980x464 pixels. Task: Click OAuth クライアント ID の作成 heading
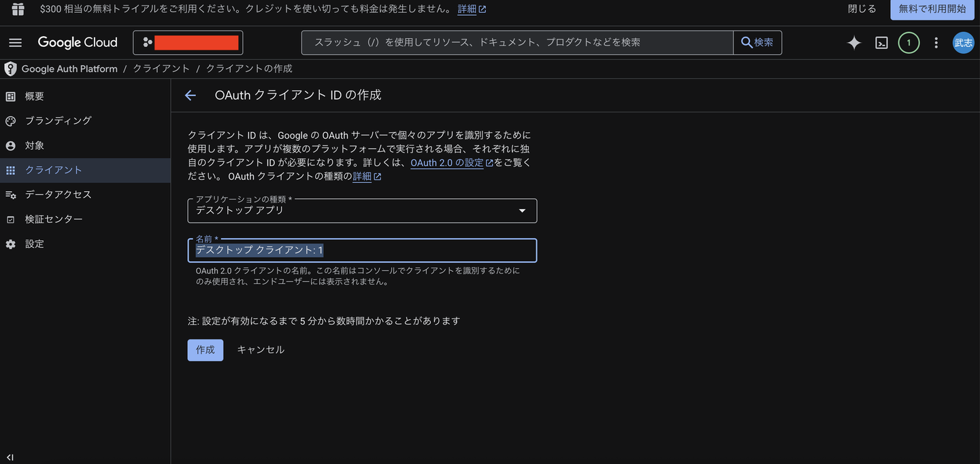(x=298, y=95)
